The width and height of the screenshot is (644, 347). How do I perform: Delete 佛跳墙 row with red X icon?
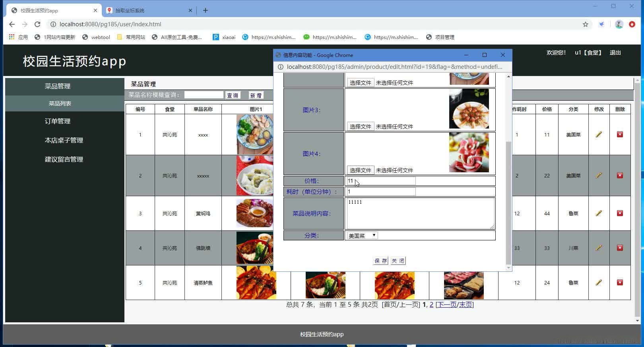coord(620,248)
